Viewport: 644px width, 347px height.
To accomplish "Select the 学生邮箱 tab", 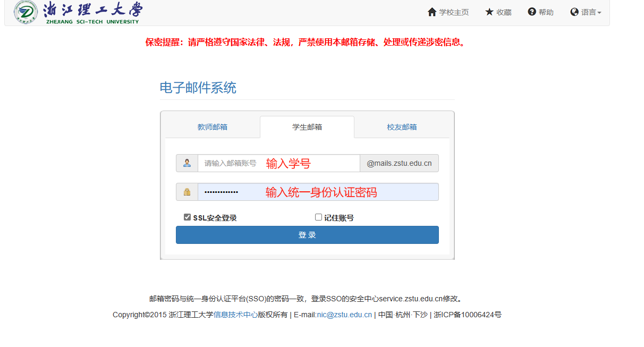I will point(307,127).
